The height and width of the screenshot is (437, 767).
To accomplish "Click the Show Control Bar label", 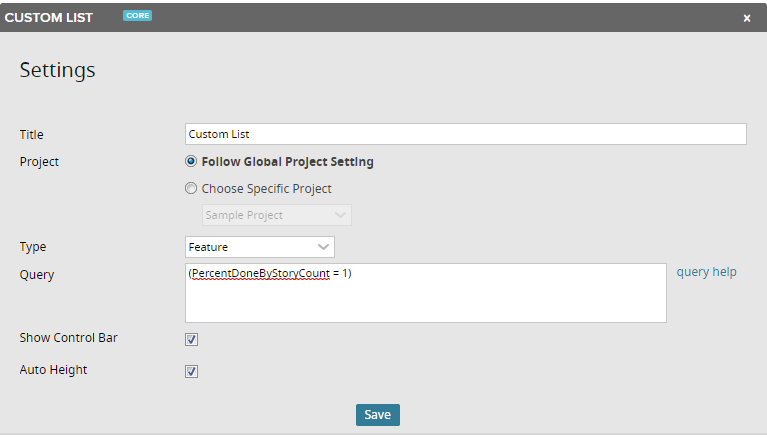I will pos(68,338).
